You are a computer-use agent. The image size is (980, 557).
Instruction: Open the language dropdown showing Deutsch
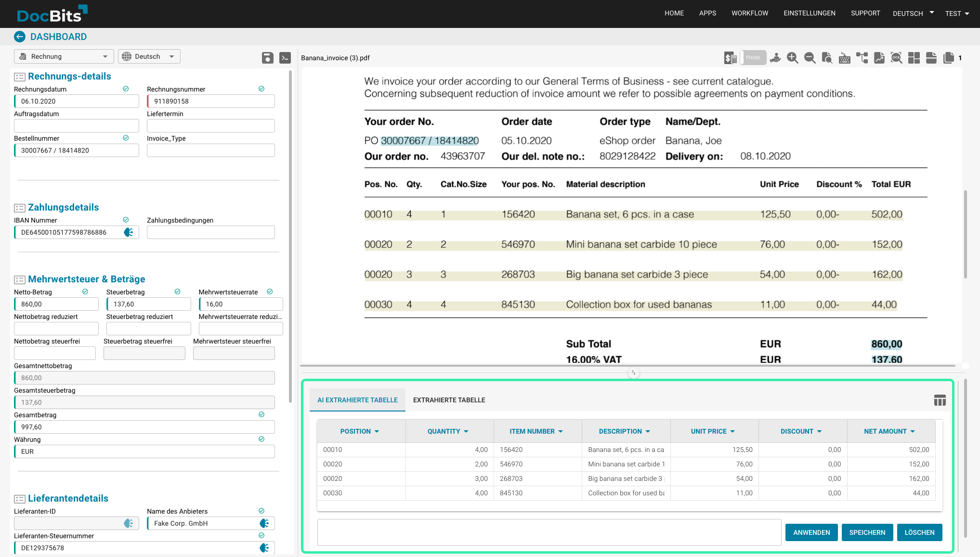point(149,56)
